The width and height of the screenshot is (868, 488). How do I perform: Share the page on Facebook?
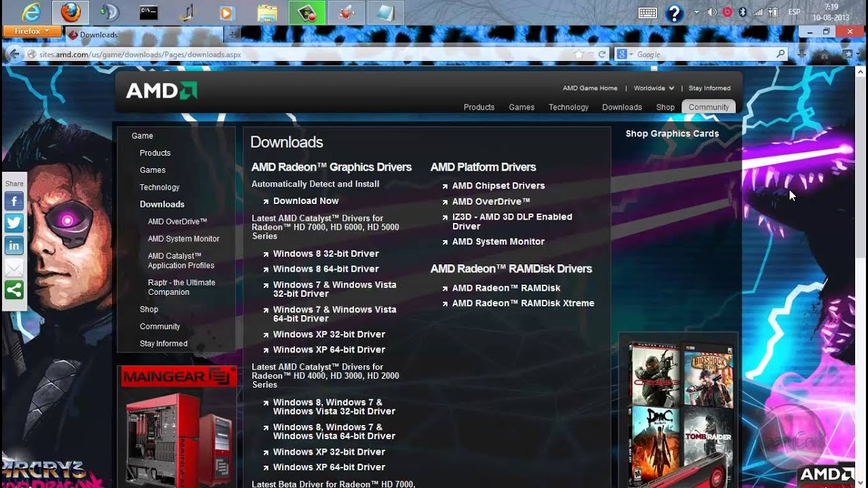click(x=14, y=201)
